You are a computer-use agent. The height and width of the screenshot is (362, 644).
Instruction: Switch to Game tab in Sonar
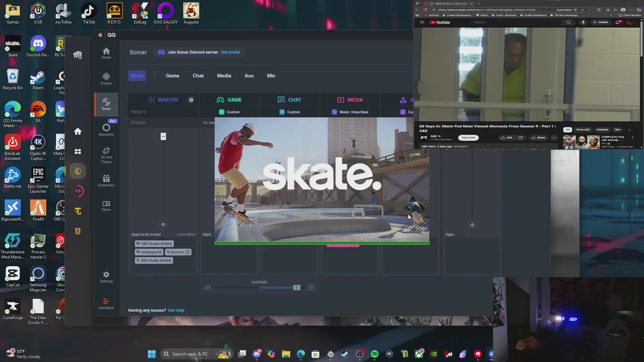(173, 76)
